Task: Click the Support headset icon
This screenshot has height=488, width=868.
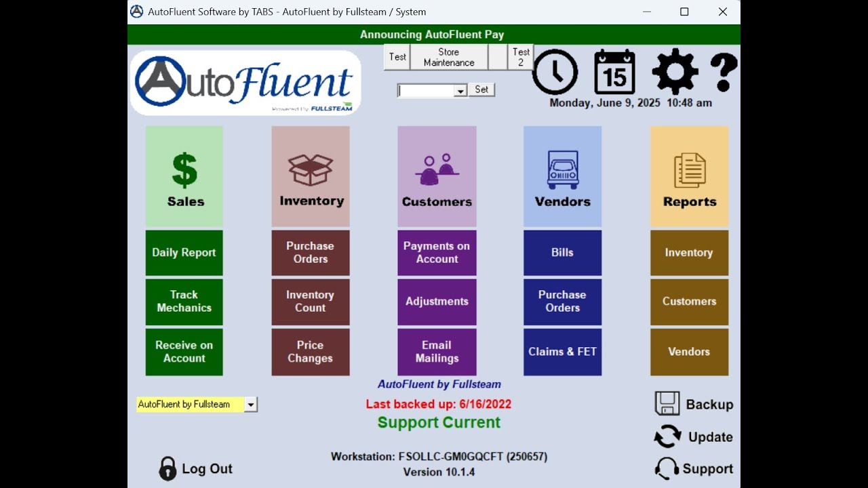Action: pyautogui.click(x=667, y=468)
